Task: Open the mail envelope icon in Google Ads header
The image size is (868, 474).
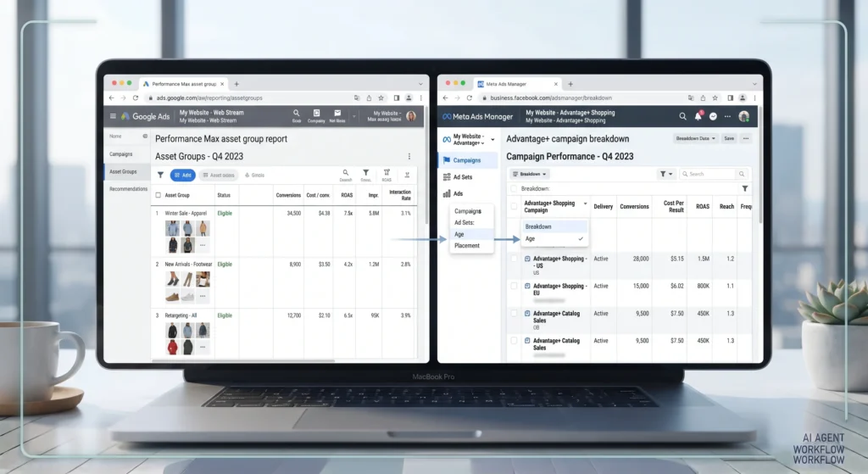Action: pyautogui.click(x=337, y=114)
